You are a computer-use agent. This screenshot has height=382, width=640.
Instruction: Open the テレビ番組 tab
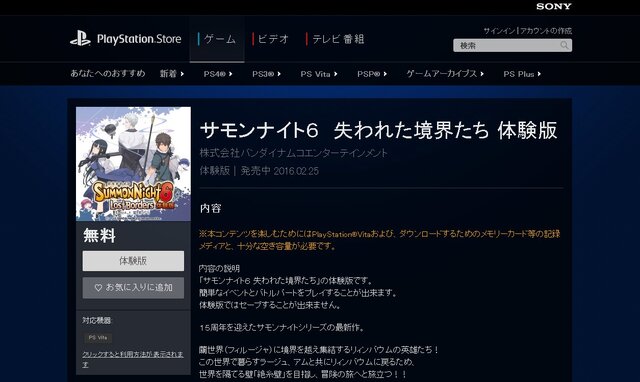335,39
